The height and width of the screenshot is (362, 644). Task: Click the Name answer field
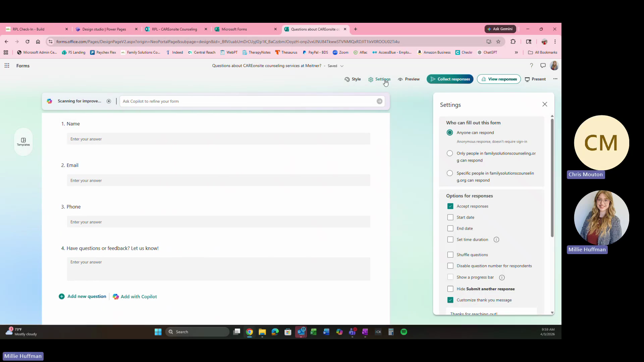[x=218, y=139]
